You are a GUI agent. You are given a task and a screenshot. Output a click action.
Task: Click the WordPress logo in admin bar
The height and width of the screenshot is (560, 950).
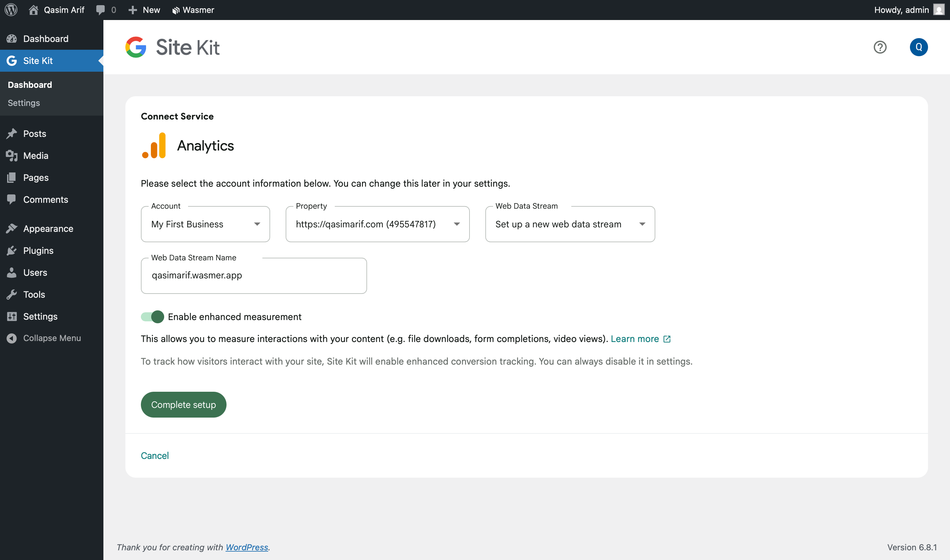11,10
